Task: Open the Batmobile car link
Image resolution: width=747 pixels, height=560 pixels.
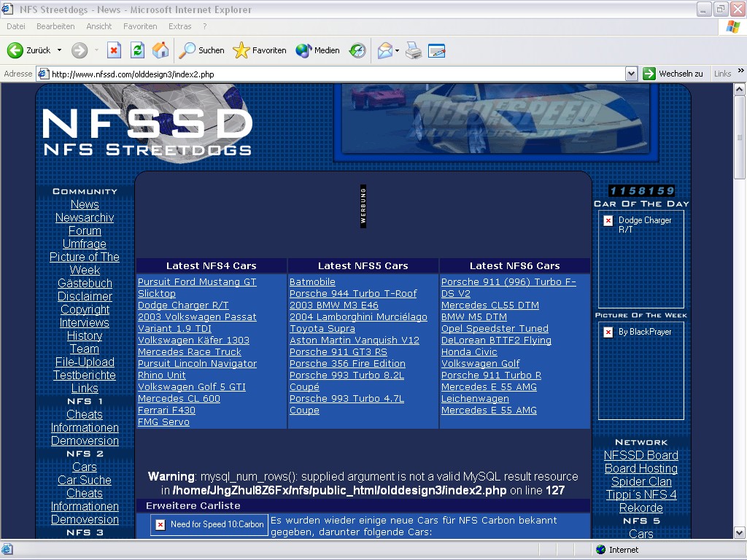Action: click(312, 282)
